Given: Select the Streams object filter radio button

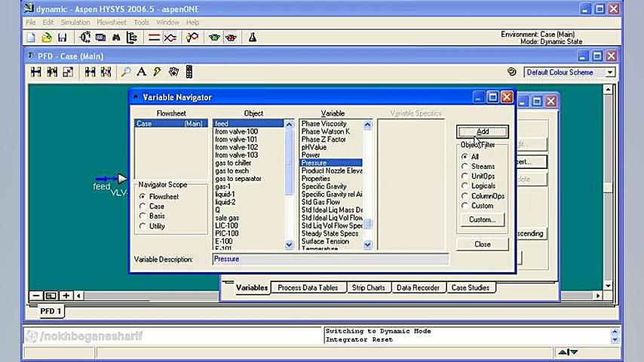Looking at the screenshot, I should (465, 167).
